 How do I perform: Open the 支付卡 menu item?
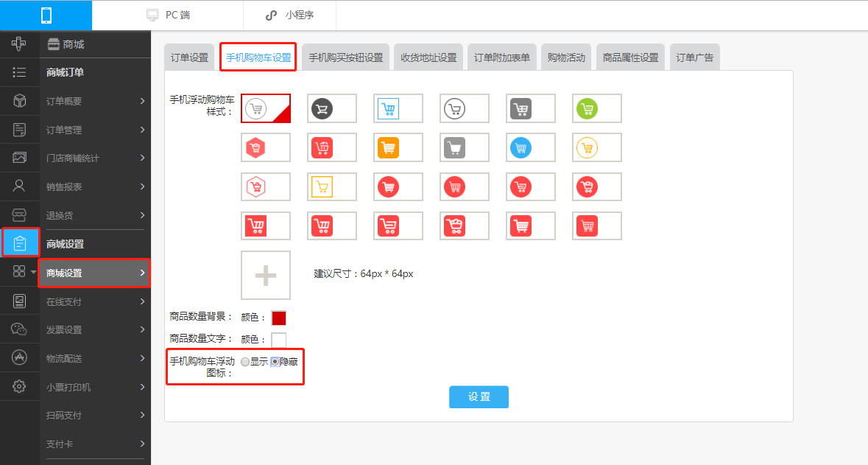(95, 444)
